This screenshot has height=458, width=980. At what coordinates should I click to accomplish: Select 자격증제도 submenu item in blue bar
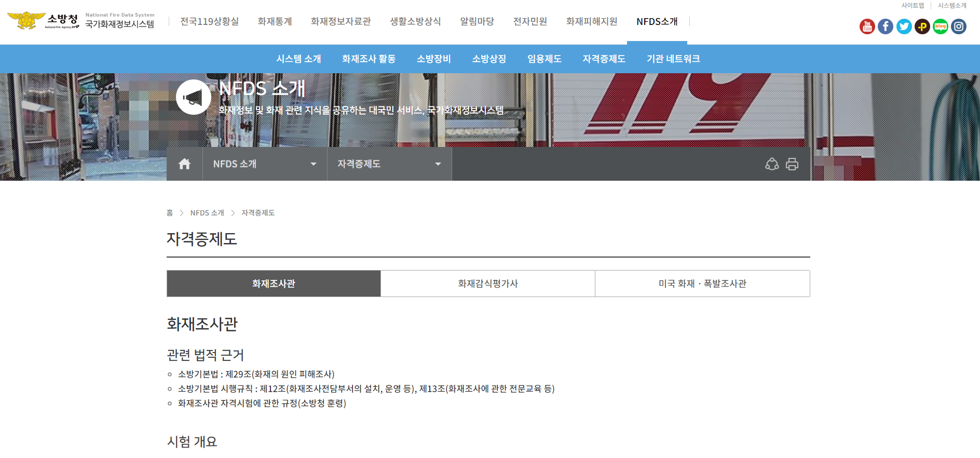(x=604, y=59)
